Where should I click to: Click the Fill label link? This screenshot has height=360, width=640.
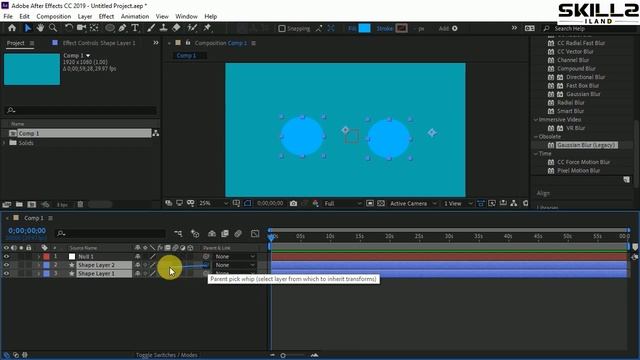point(352,29)
